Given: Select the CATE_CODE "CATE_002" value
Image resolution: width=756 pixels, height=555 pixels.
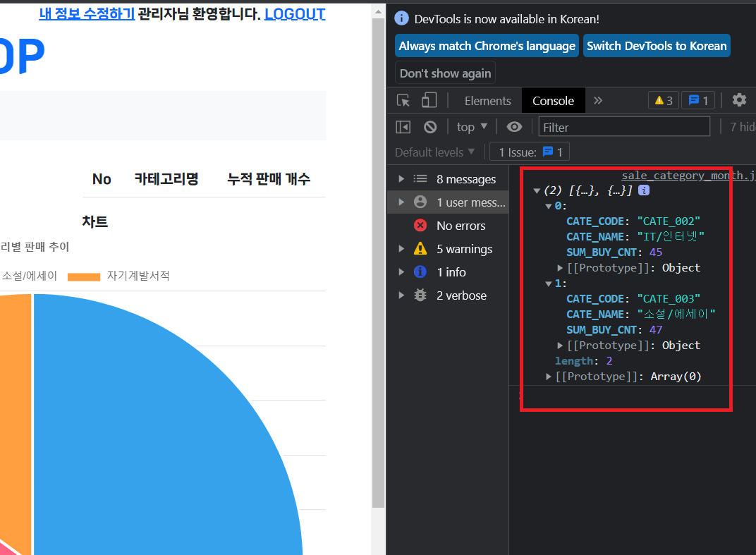Looking at the screenshot, I should click(x=669, y=221).
